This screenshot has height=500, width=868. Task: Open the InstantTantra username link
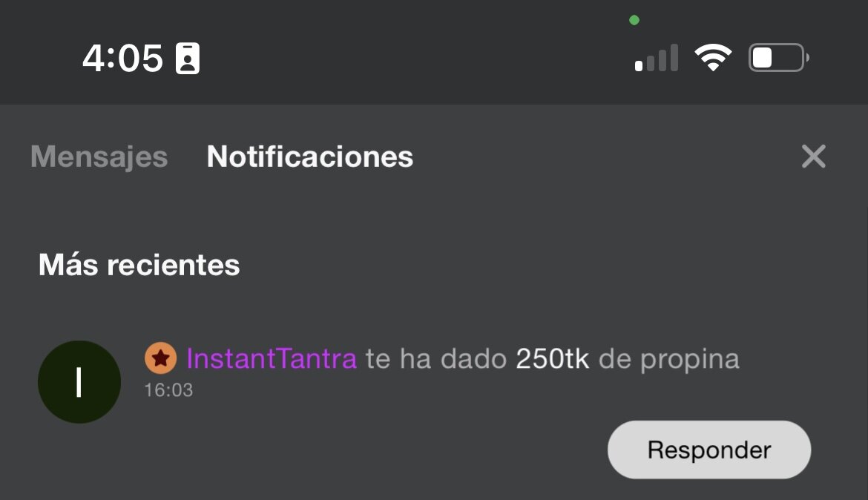click(272, 359)
